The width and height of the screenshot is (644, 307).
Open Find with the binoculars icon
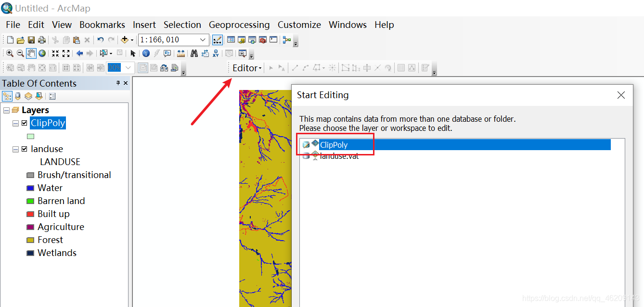tap(194, 53)
